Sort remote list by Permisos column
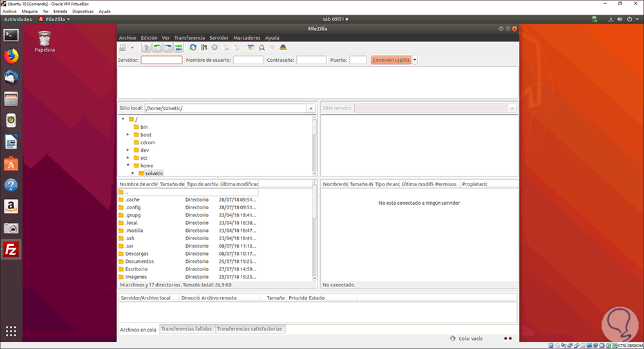The height and width of the screenshot is (349, 644). pos(446,184)
